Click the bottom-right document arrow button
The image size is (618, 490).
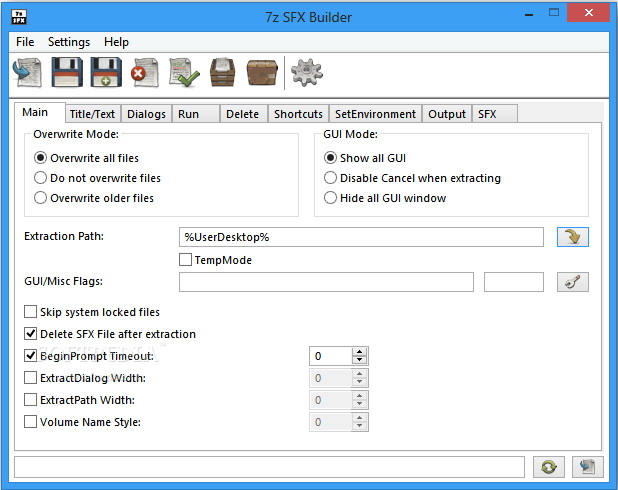(588, 467)
